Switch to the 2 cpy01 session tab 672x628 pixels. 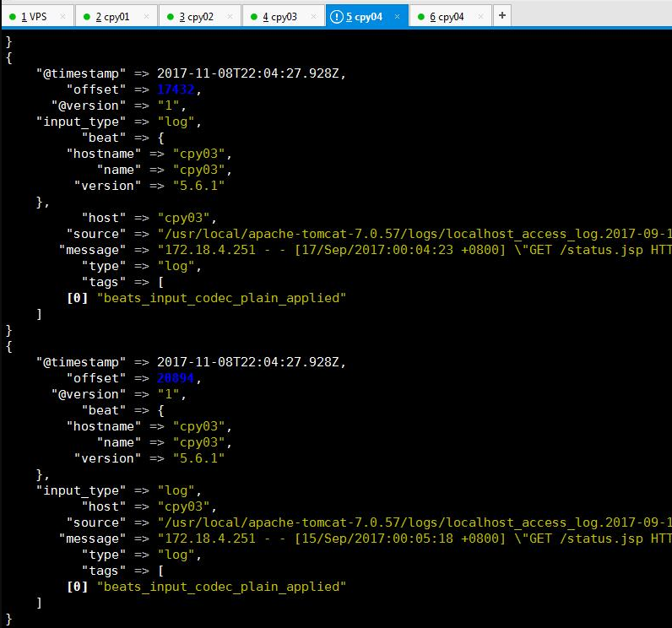[117, 16]
